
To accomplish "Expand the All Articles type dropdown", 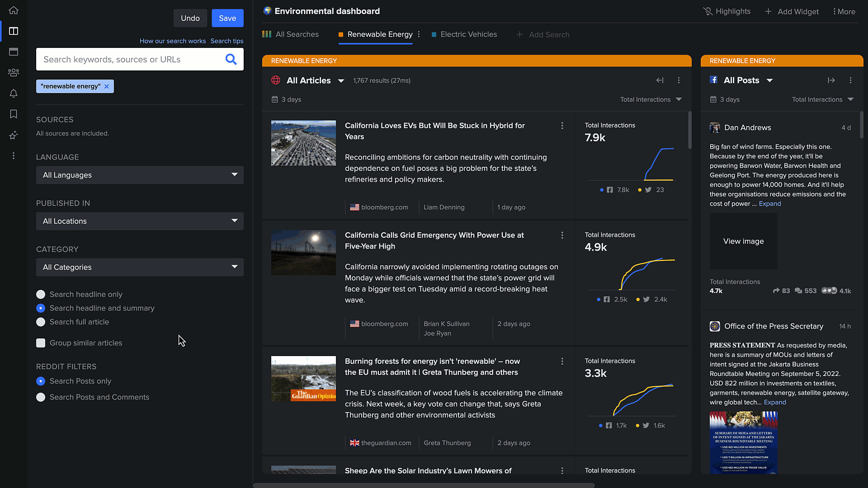I will point(341,81).
